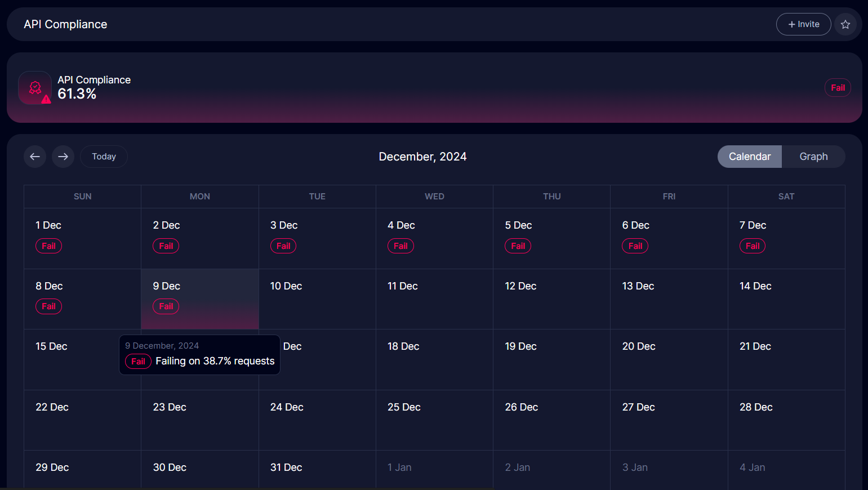Image resolution: width=868 pixels, height=490 pixels.
Task: Click the 22 Dec calendar cell
Action: point(82,420)
